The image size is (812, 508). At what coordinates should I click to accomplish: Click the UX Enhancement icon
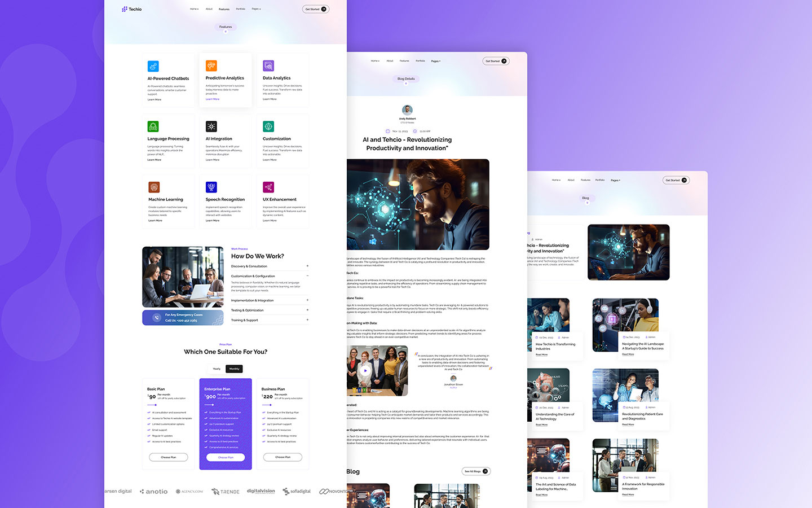(x=267, y=187)
